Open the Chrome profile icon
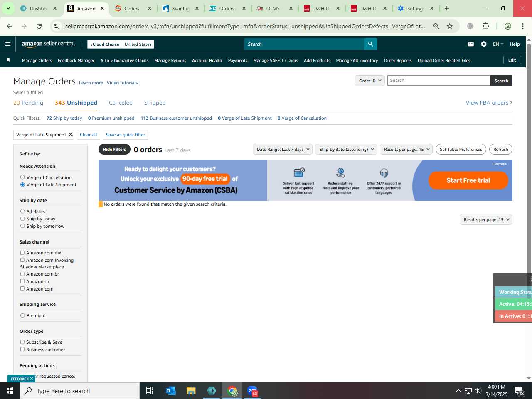 tap(508, 26)
